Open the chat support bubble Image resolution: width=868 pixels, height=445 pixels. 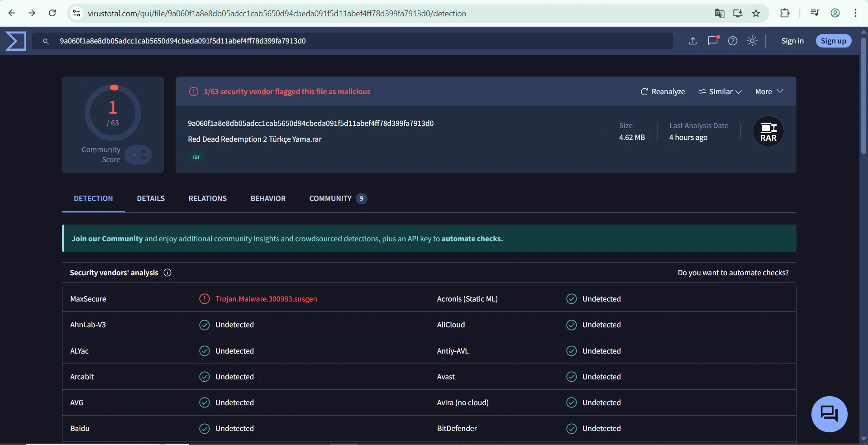[x=830, y=414]
